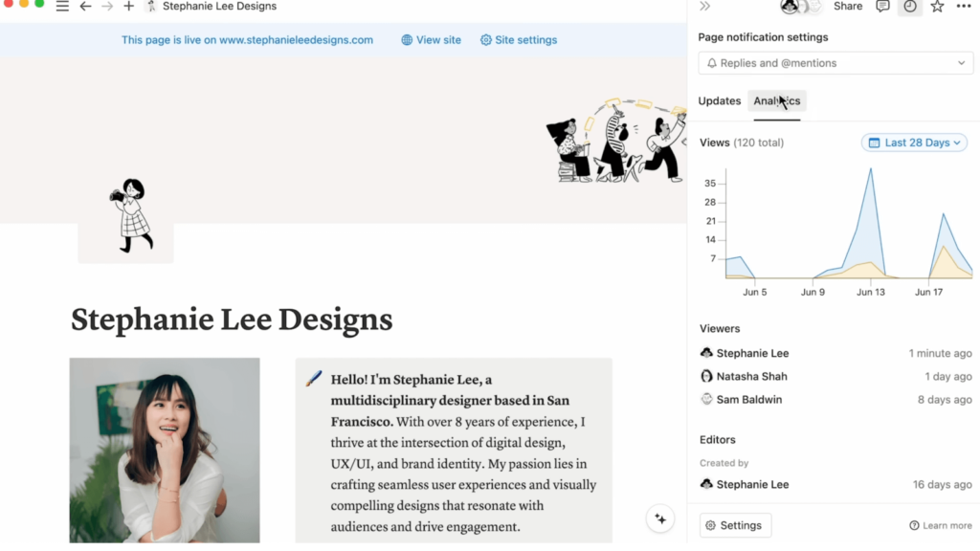The height and width of the screenshot is (551, 980).
Task: Collapse the panel with double chevron icon
Action: tap(705, 7)
